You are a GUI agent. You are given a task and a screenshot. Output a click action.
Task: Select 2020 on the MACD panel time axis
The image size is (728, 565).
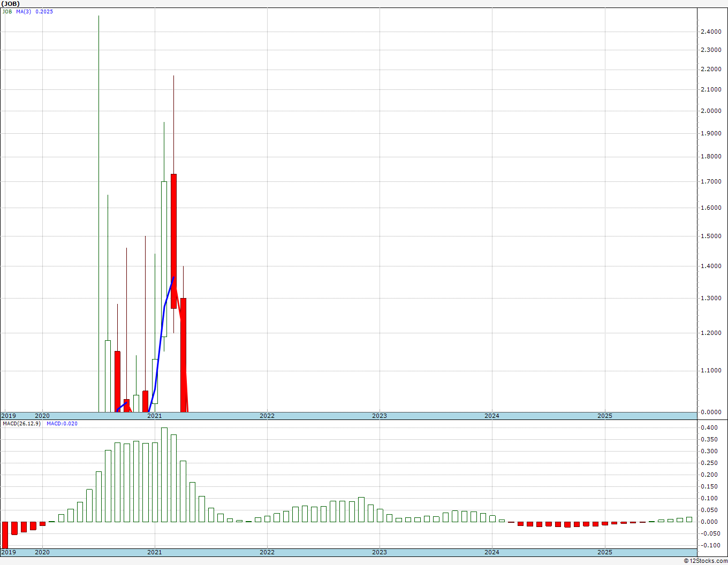coord(42,552)
